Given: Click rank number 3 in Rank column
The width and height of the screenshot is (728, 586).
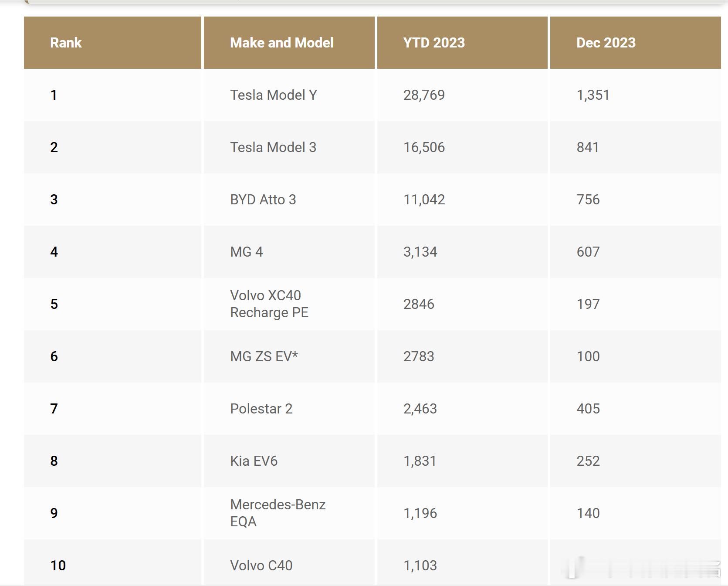Looking at the screenshot, I should click(54, 200).
